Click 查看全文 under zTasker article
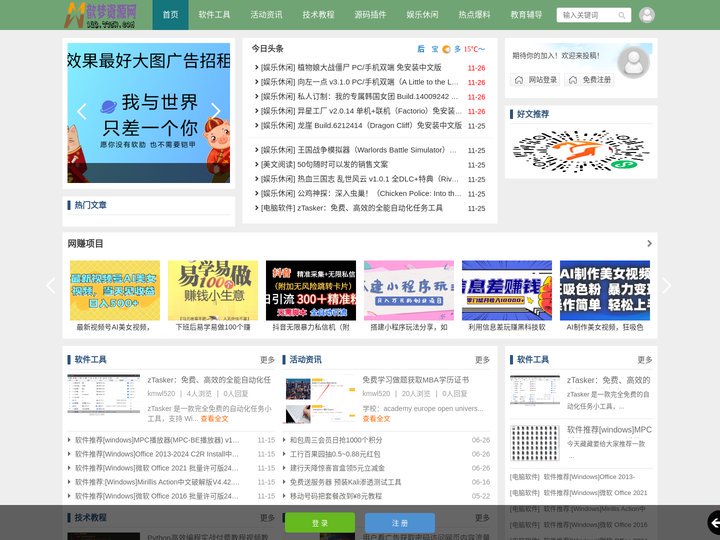 (x=214, y=419)
